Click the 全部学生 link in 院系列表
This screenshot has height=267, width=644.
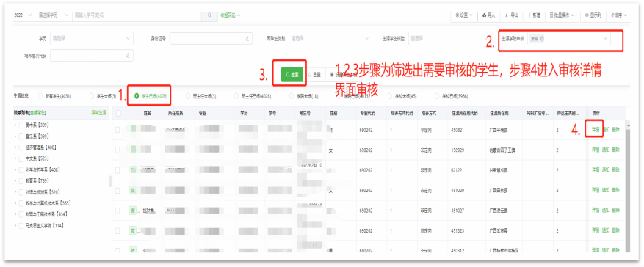(x=38, y=112)
